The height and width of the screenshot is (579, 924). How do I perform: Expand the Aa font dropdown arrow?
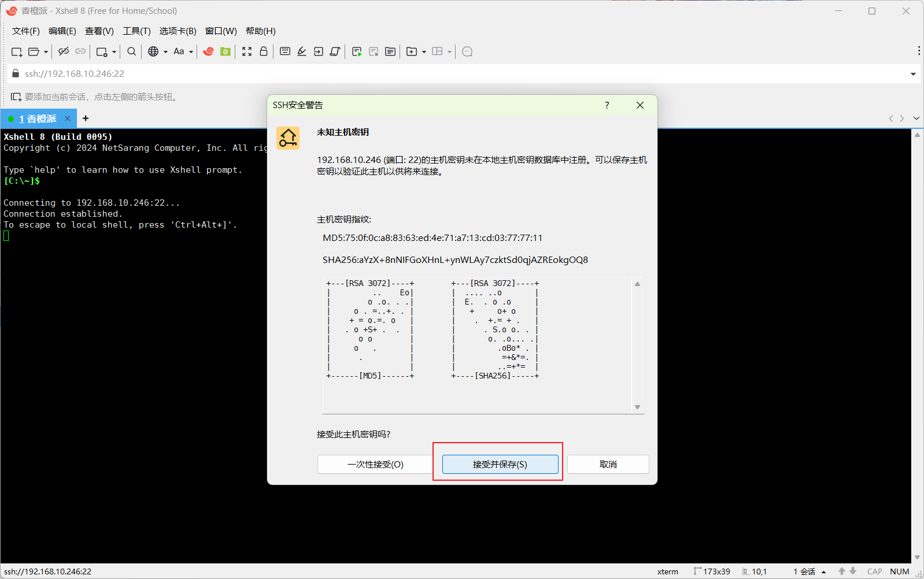pyautogui.click(x=191, y=52)
